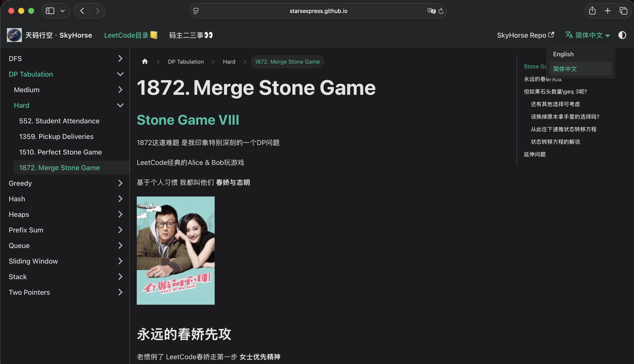Collapse the Hard subcategory
The width and height of the screenshot is (634, 364).
(120, 105)
